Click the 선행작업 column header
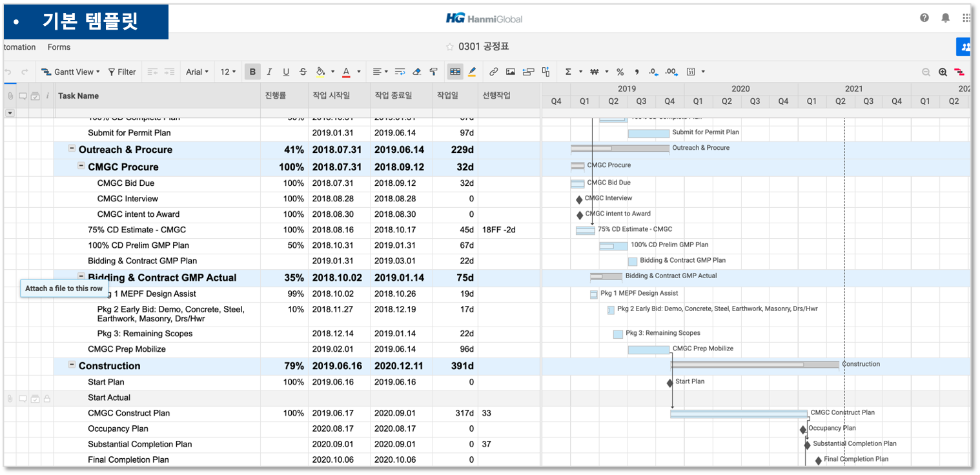This screenshot has height=475, width=980. [509, 96]
